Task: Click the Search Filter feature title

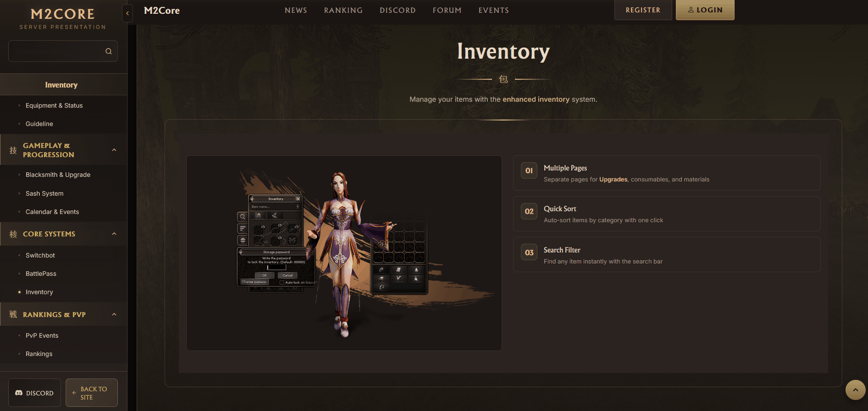Action: click(562, 250)
